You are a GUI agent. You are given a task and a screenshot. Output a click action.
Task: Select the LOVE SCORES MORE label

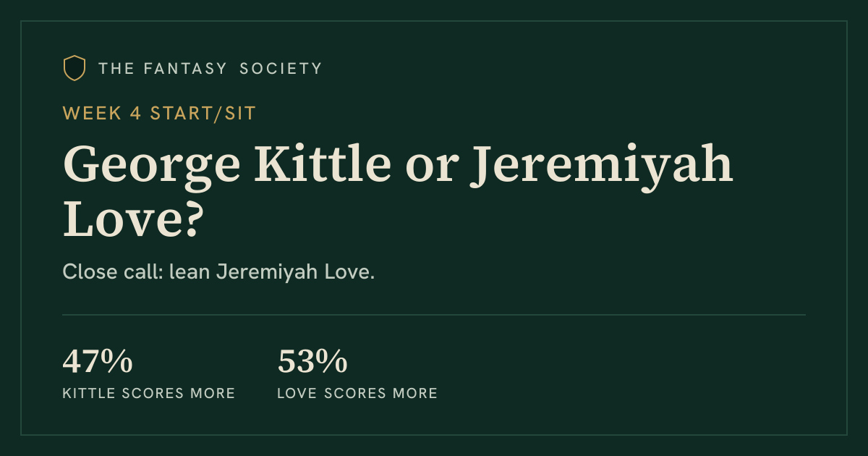click(357, 394)
